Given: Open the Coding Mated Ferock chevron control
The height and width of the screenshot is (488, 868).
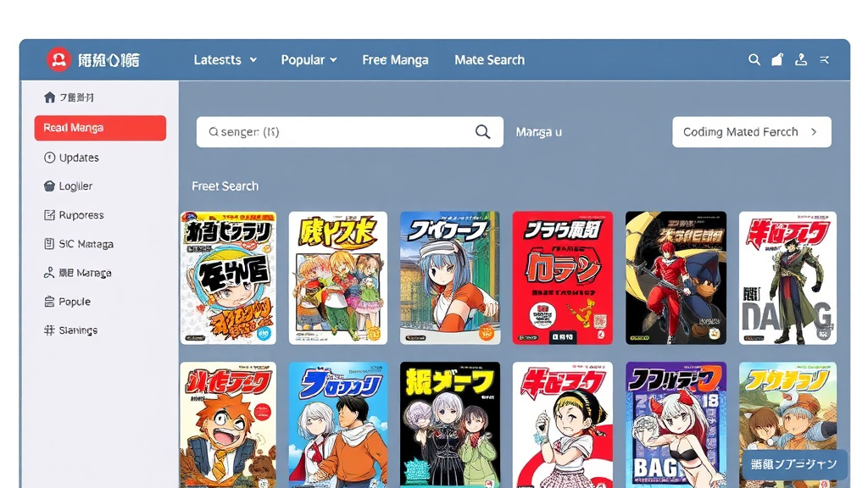Looking at the screenshot, I should coord(815,131).
